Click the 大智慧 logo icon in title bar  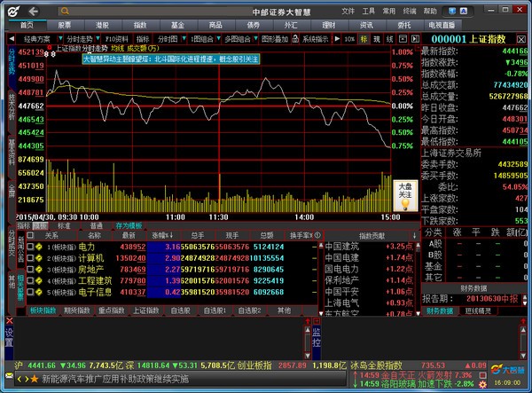coord(13,12)
